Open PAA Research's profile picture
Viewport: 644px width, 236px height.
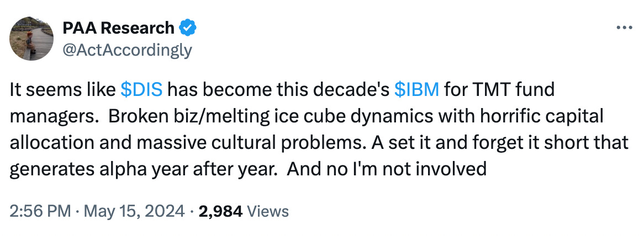(31, 39)
